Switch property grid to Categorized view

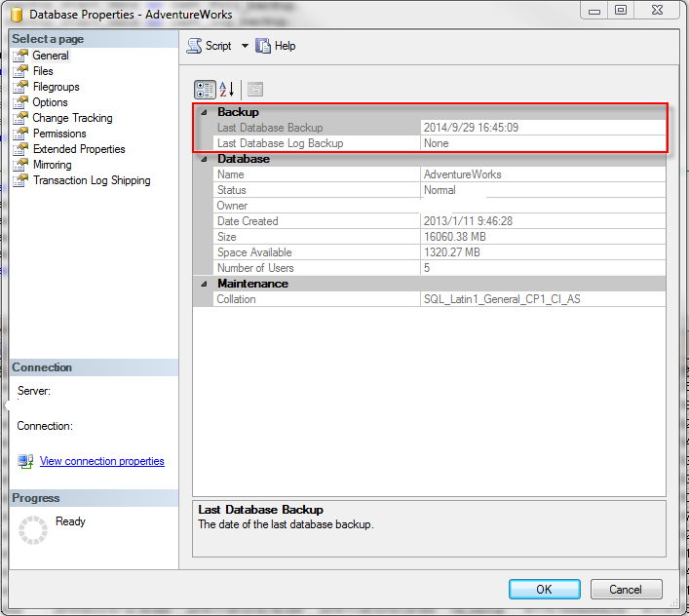205,90
